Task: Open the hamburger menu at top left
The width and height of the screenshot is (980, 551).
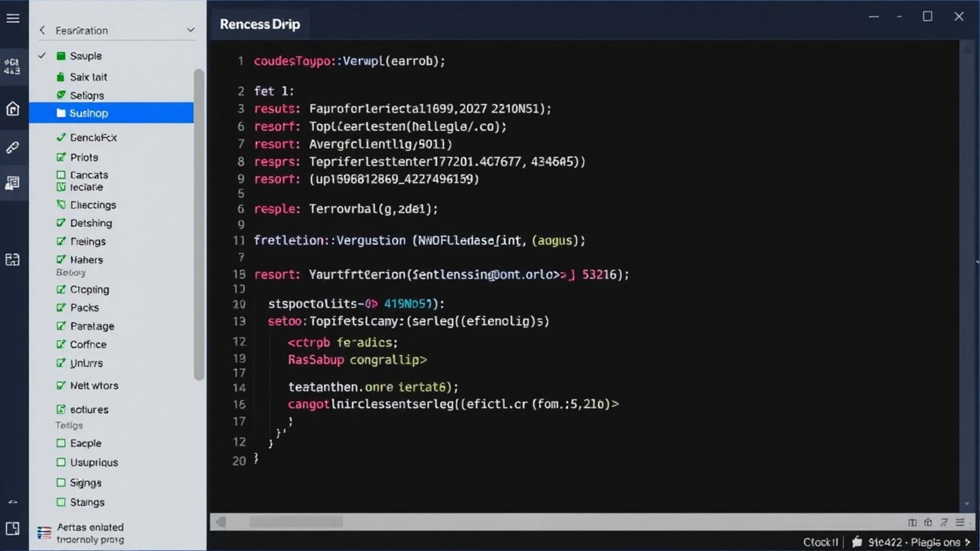Action: pyautogui.click(x=13, y=18)
